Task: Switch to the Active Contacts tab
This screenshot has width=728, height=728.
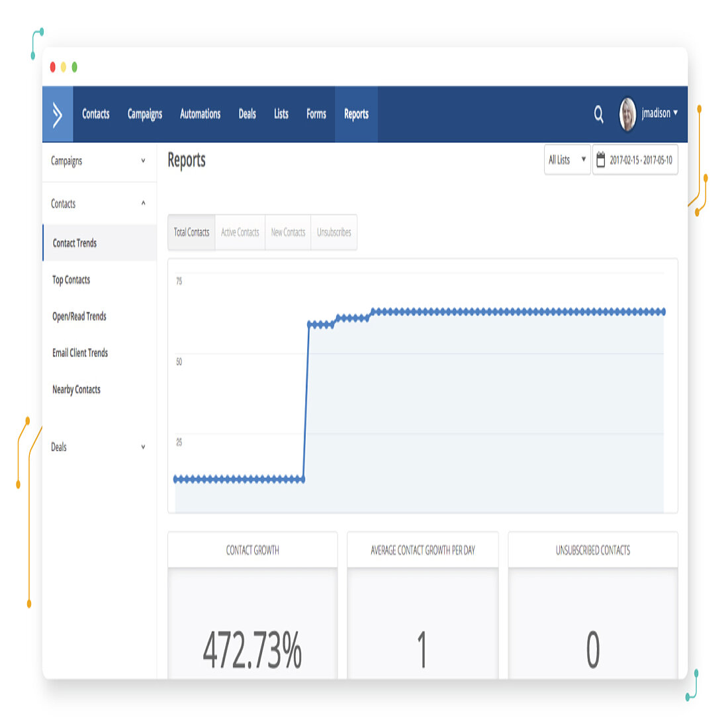Action: tap(240, 232)
